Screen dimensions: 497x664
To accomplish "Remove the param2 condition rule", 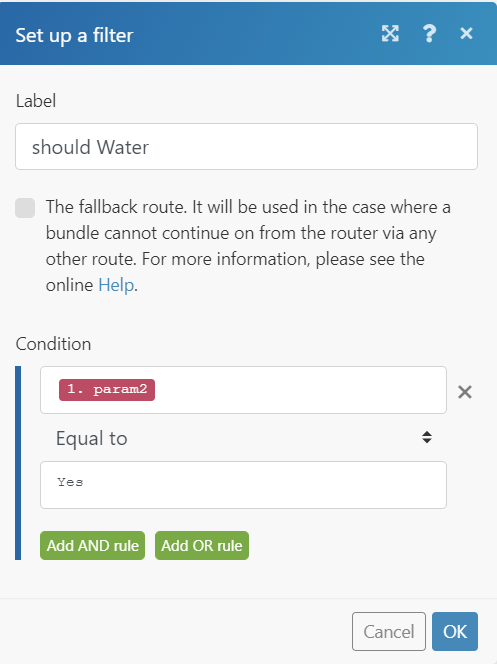I will tap(465, 392).
